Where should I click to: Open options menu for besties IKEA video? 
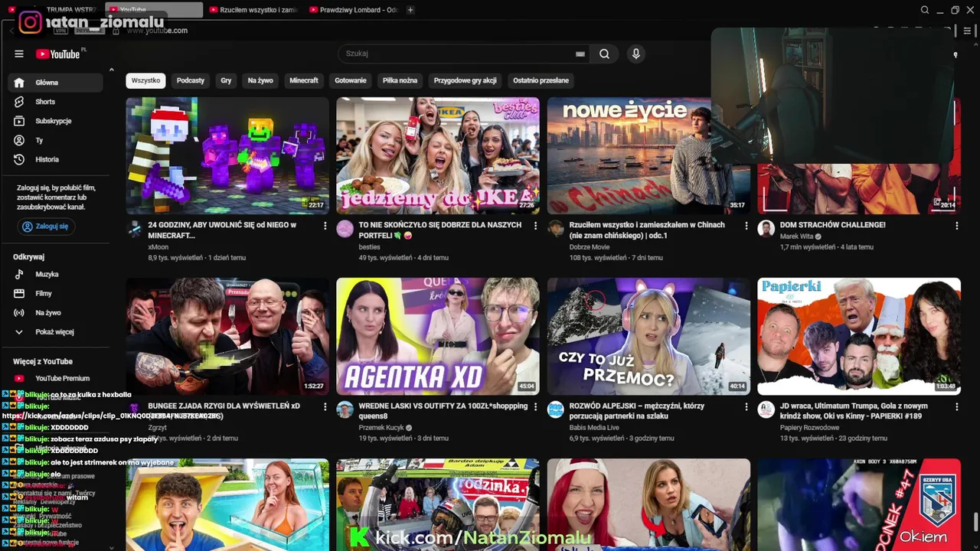pyautogui.click(x=535, y=226)
